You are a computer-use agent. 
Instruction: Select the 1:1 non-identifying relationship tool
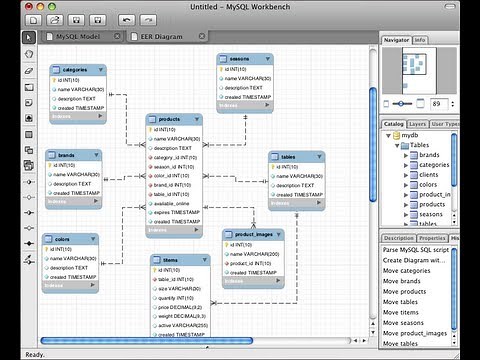pos(29,182)
